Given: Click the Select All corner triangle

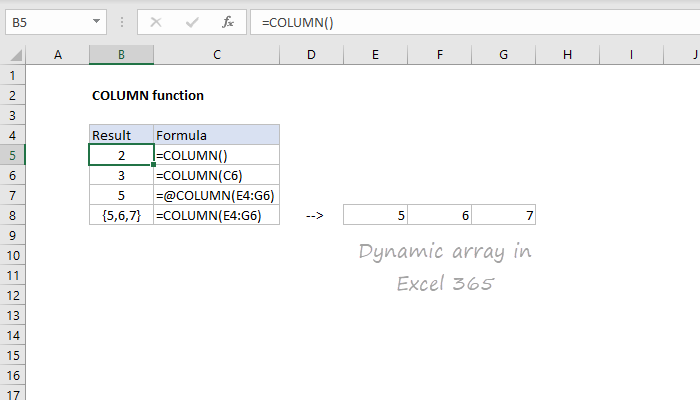Looking at the screenshot, I should [x=16, y=55].
